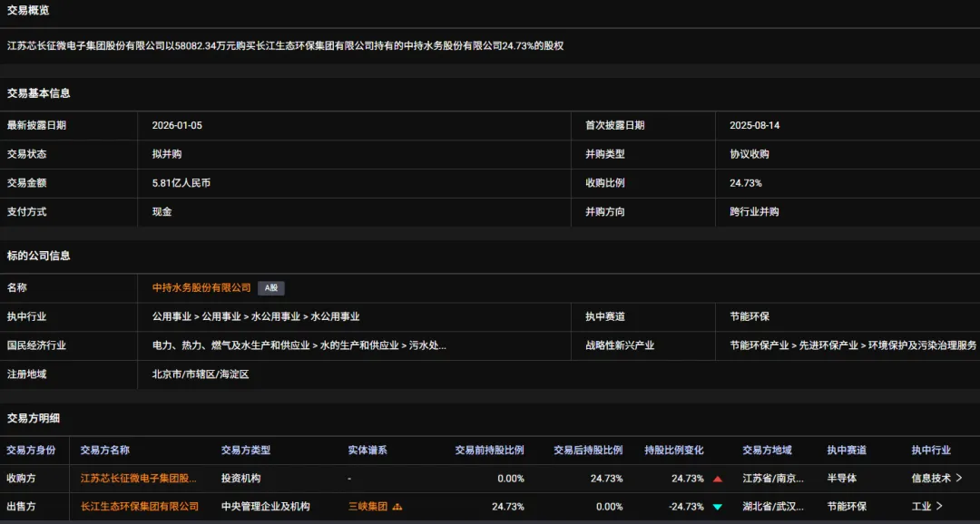The image size is (980, 524).
Task: Select acquirer region 江苏省/南京...
Action: pyautogui.click(x=773, y=479)
